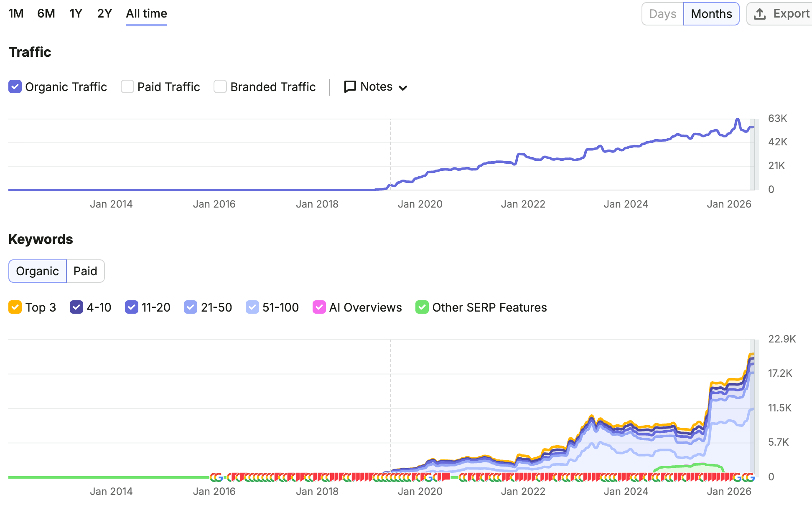The width and height of the screenshot is (812, 515).
Task: Enable the Branded Traffic checkbox
Action: click(x=220, y=86)
